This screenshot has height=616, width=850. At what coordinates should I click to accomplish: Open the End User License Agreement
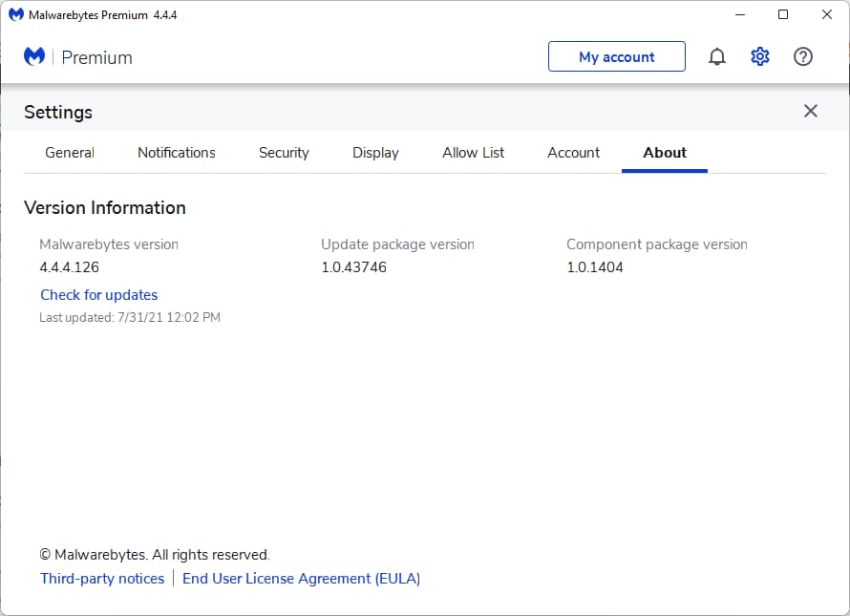click(301, 578)
